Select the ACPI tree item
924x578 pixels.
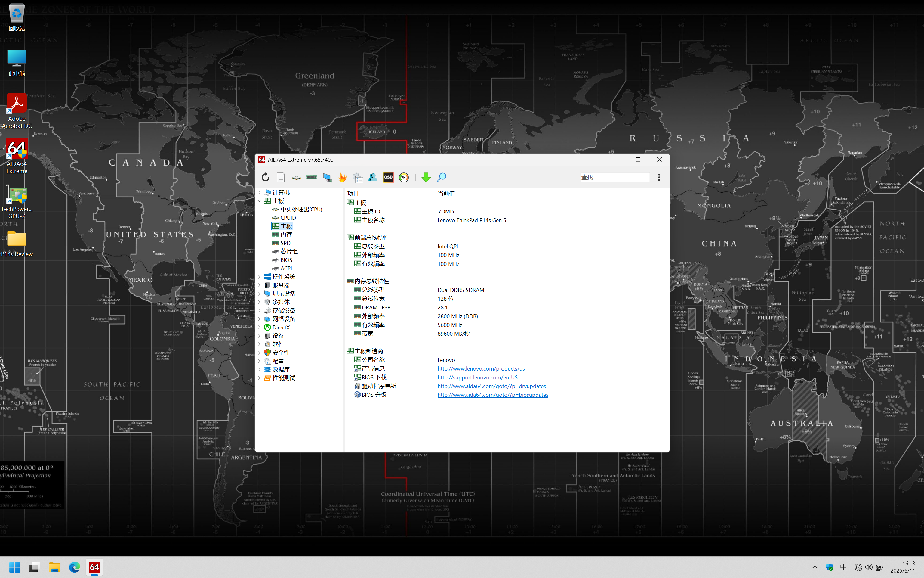pyautogui.click(x=282, y=268)
